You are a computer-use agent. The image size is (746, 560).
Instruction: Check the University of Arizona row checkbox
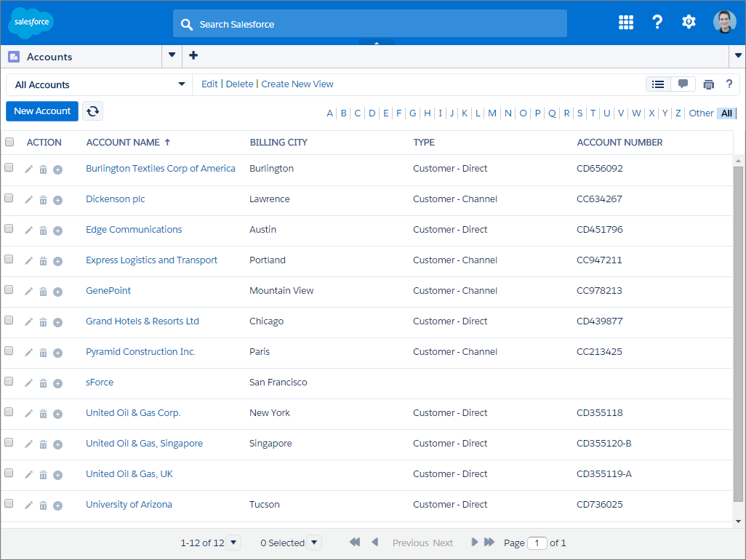(9, 503)
